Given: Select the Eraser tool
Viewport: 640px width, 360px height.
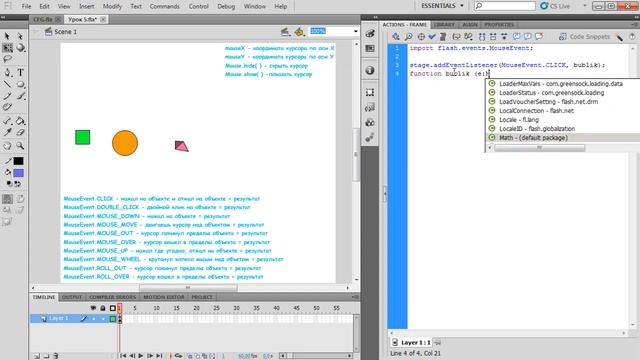Looking at the screenshot, I should pyautogui.click(x=20, y=132).
